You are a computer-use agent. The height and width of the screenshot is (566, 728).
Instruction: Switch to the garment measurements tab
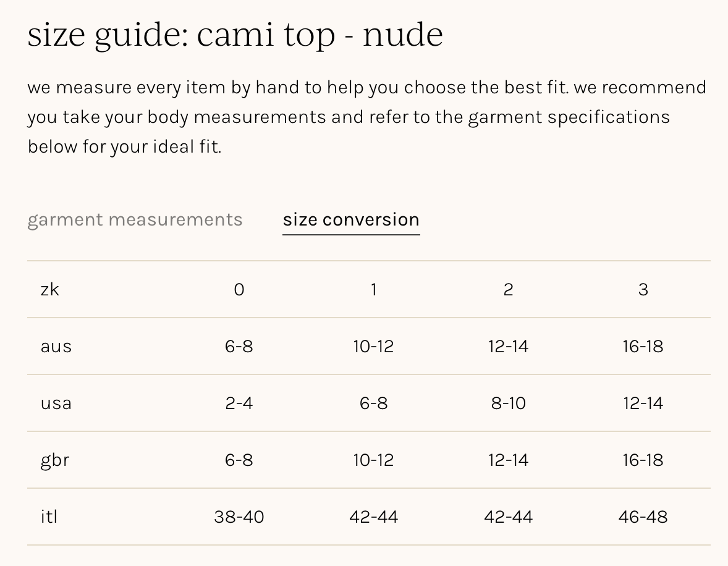coord(135,220)
